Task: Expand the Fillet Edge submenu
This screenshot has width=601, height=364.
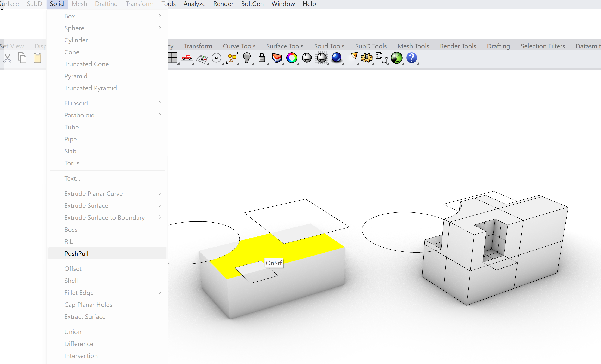Action: click(x=160, y=293)
